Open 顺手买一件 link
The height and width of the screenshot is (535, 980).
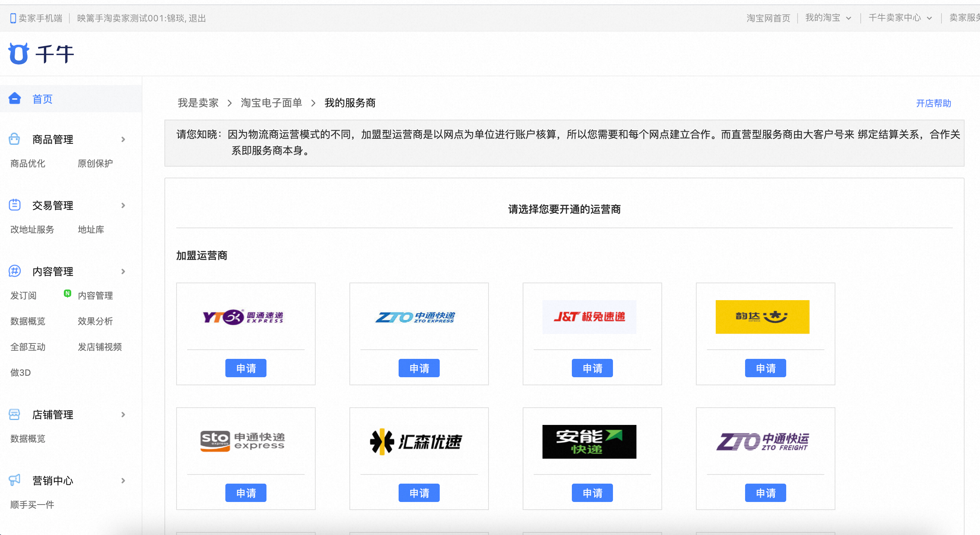pos(32,505)
